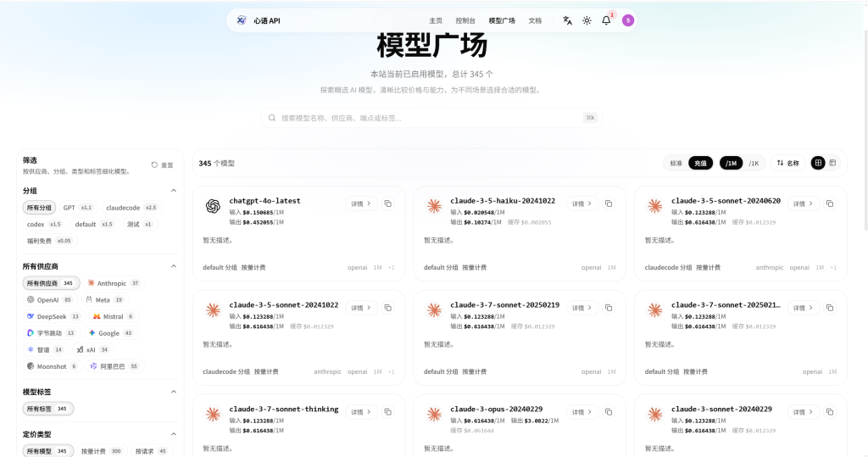868x457 pixels.
Task: Filter by DeepSeek vendor
Action: click(53, 316)
